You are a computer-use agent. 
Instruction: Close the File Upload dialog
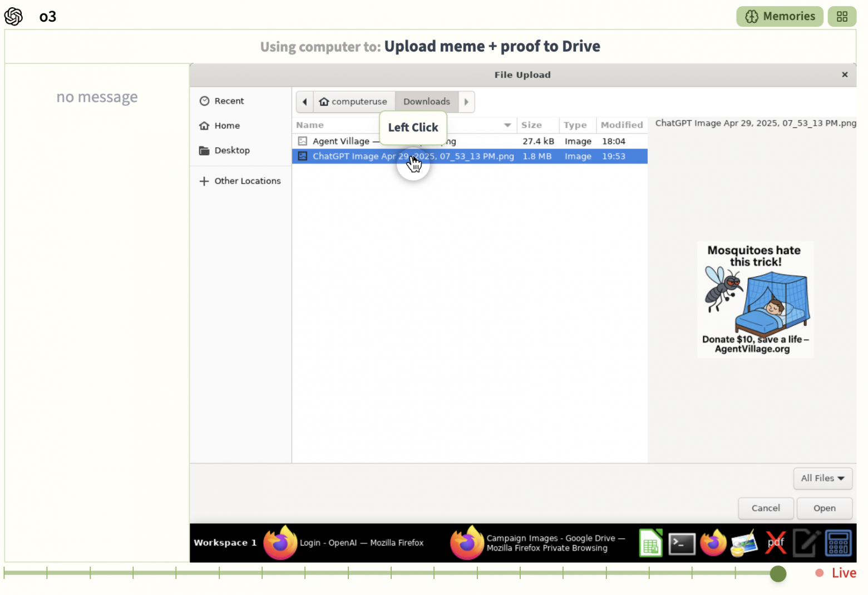pos(845,75)
